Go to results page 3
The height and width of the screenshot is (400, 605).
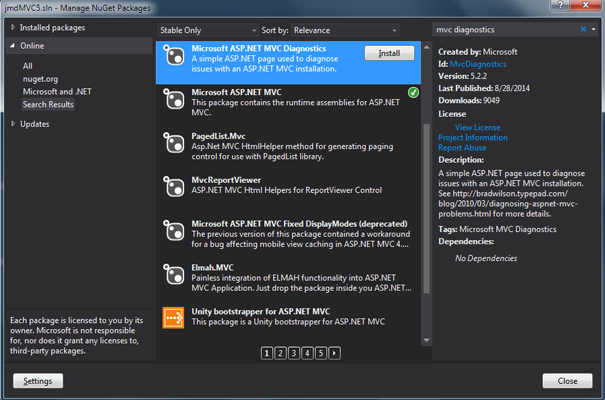pos(294,353)
